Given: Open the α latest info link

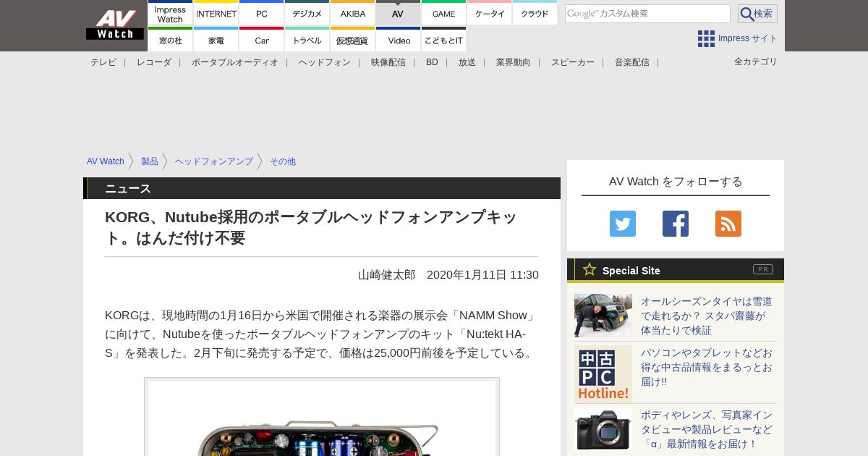Looking at the screenshot, I should [x=707, y=429].
